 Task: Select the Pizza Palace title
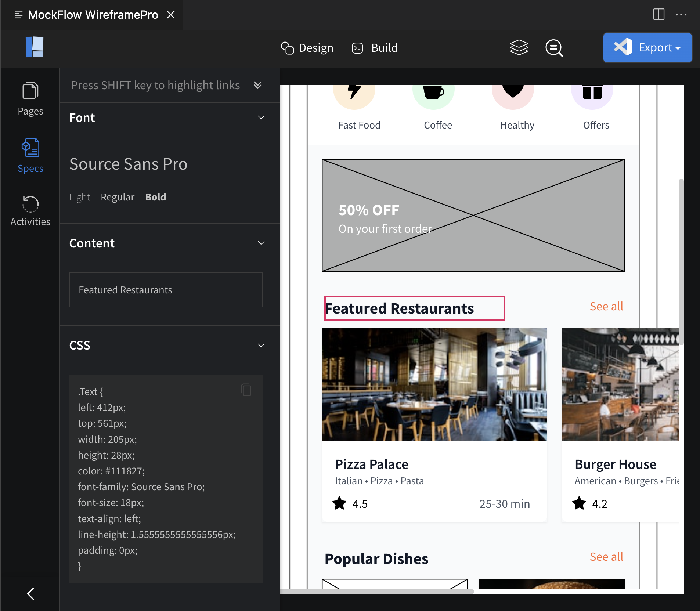pyautogui.click(x=372, y=464)
